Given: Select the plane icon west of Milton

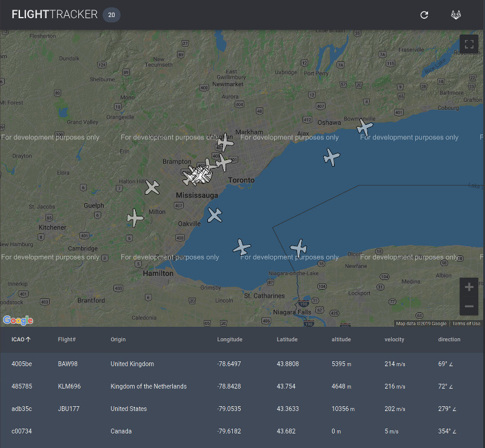Looking at the screenshot, I should point(135,218).
